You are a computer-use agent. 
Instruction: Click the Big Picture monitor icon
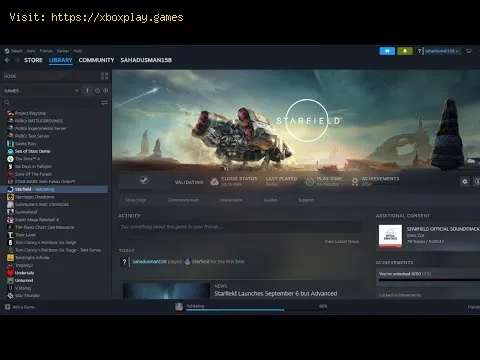pos(469,51)
